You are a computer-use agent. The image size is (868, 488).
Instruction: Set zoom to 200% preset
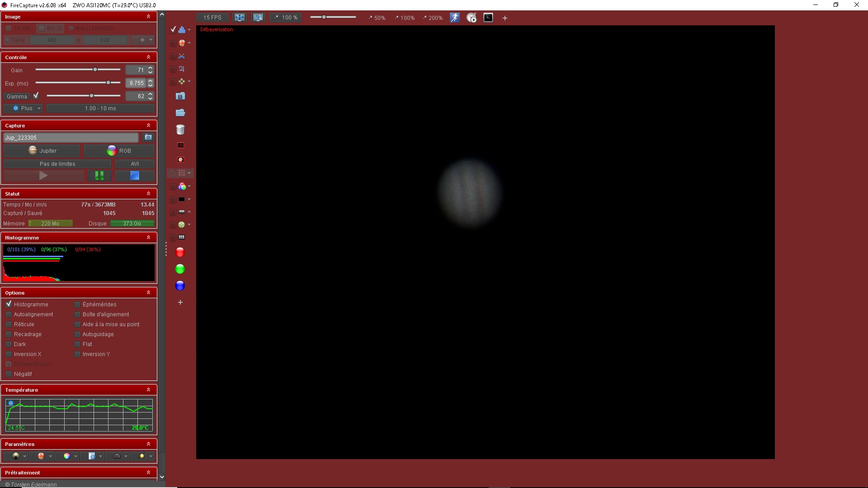tap(433, 18)
